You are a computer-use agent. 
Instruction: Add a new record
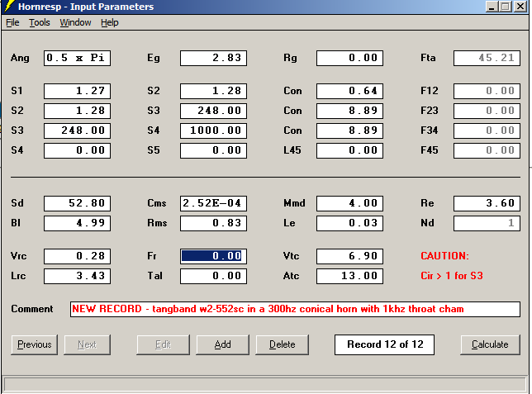pyautogui.click(x=222, y=344)
